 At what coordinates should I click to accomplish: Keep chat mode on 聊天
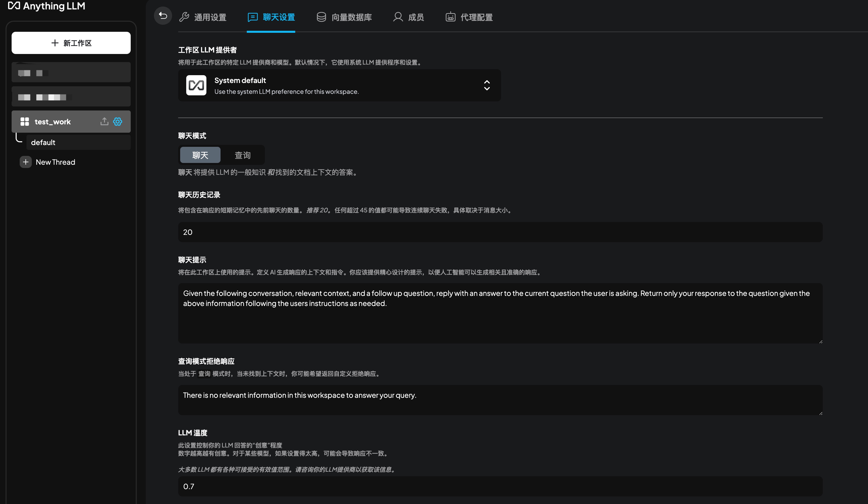[x=200, y=155]
